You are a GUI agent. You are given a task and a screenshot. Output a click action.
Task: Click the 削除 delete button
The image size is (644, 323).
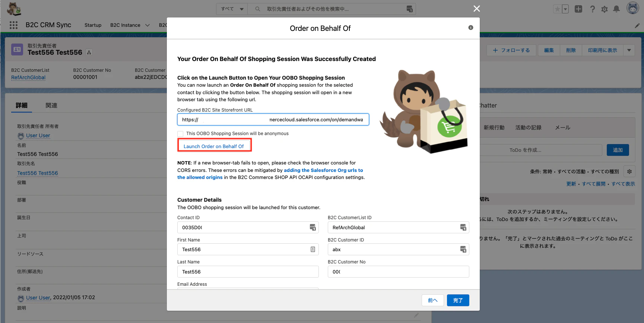click(x=571, y=50)
